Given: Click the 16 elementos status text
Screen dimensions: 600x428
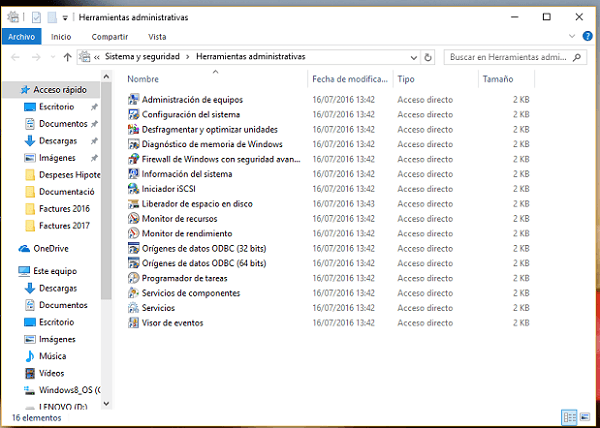Looking at the screenshot, I should [x=36, y=418].
